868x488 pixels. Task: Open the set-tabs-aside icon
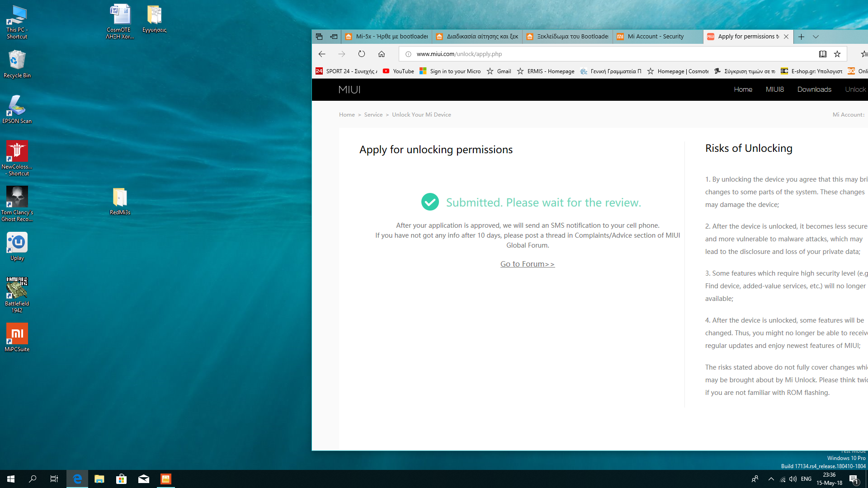pos(334,37)
